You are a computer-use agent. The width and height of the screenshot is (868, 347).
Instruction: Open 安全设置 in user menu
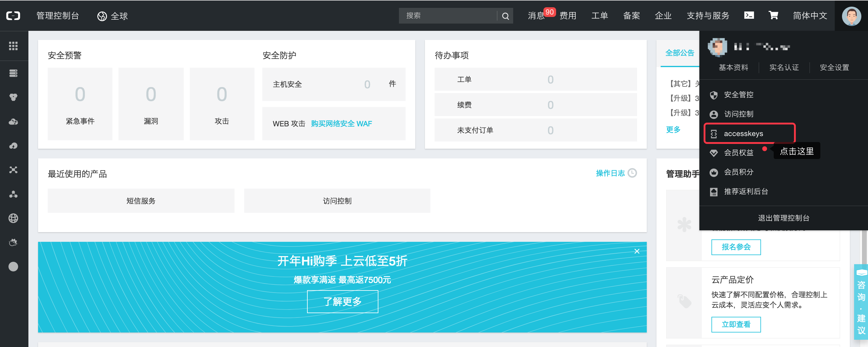(x=834, y=67)
